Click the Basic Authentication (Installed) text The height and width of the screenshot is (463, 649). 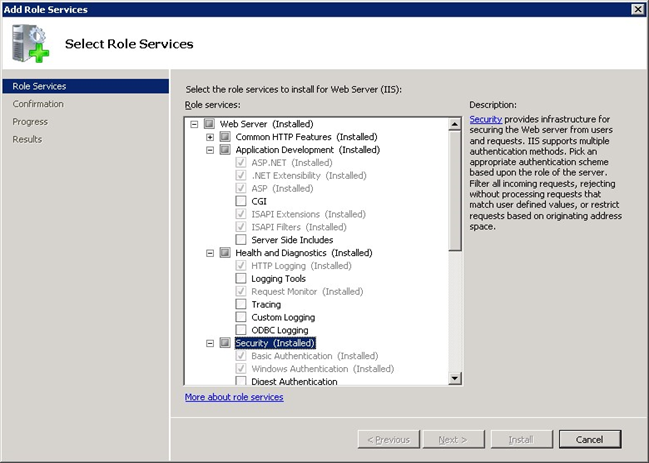(x=315, y=356)
